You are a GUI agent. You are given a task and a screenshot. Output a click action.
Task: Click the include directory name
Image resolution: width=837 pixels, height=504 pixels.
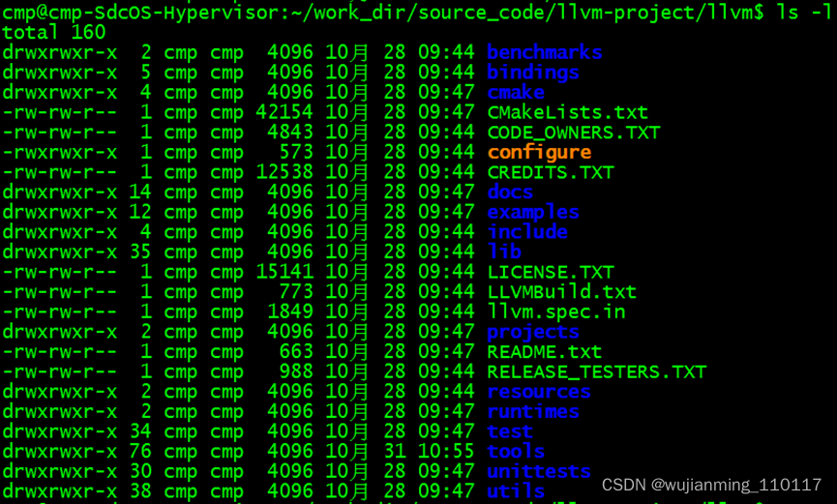pos(527,232)
